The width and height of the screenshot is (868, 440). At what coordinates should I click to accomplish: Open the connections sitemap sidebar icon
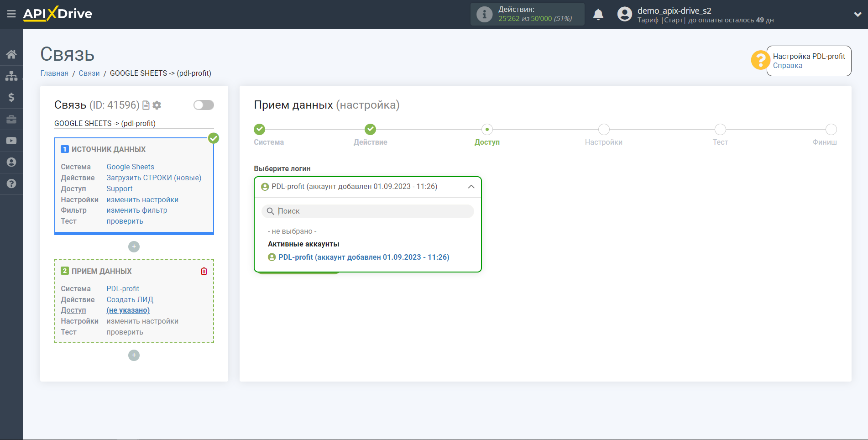pyautogui.click(x=11, y=76)
